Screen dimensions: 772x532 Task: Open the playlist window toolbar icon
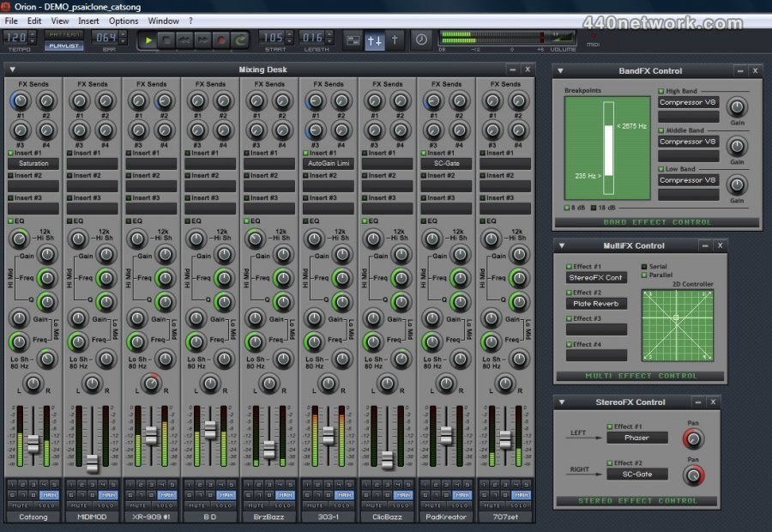(353, 40)
